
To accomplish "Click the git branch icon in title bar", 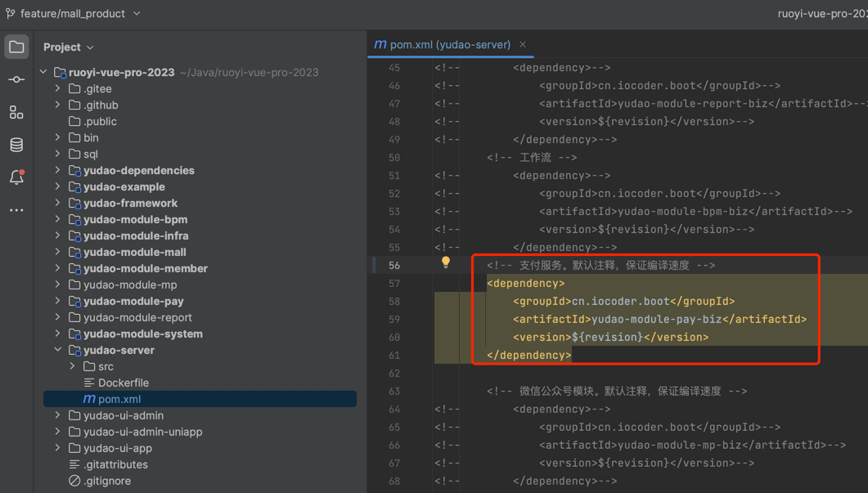I will click(x=10, y=13).
